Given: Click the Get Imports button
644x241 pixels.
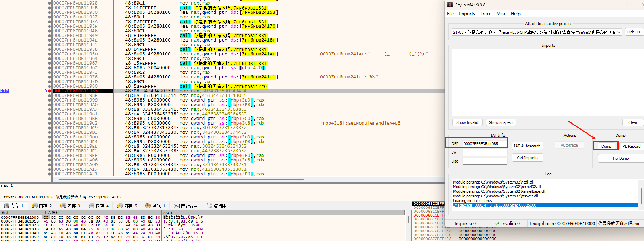Looking at the screenshot, I should [x=527, y=158].
